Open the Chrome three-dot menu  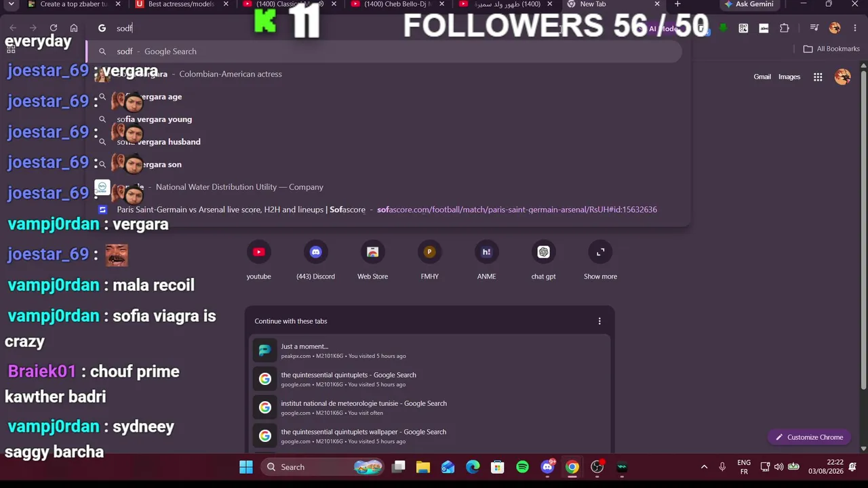pyautogui.click(x=854, y=28)
